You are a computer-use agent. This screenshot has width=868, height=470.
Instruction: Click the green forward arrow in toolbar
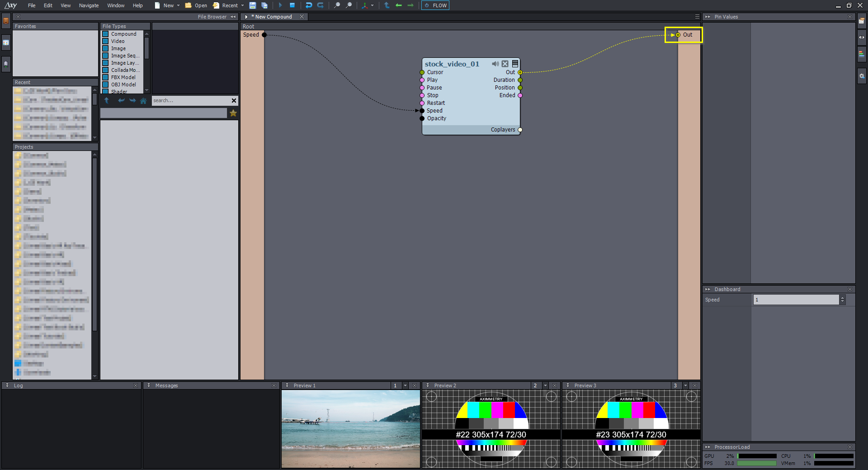(410, 5)
